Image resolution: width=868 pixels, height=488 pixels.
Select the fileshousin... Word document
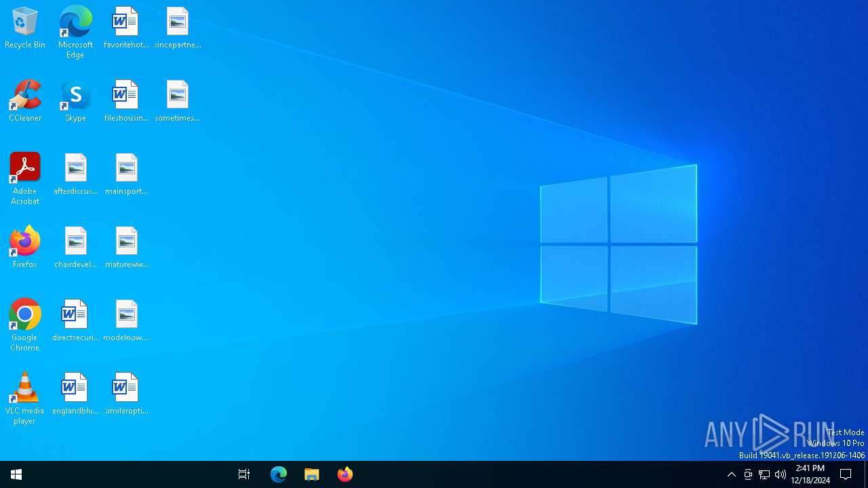tap(126, 102)
